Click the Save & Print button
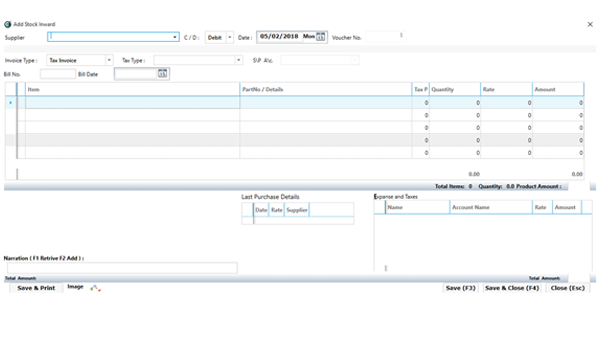The image size is (600, 361). click(x=36, y=288)
